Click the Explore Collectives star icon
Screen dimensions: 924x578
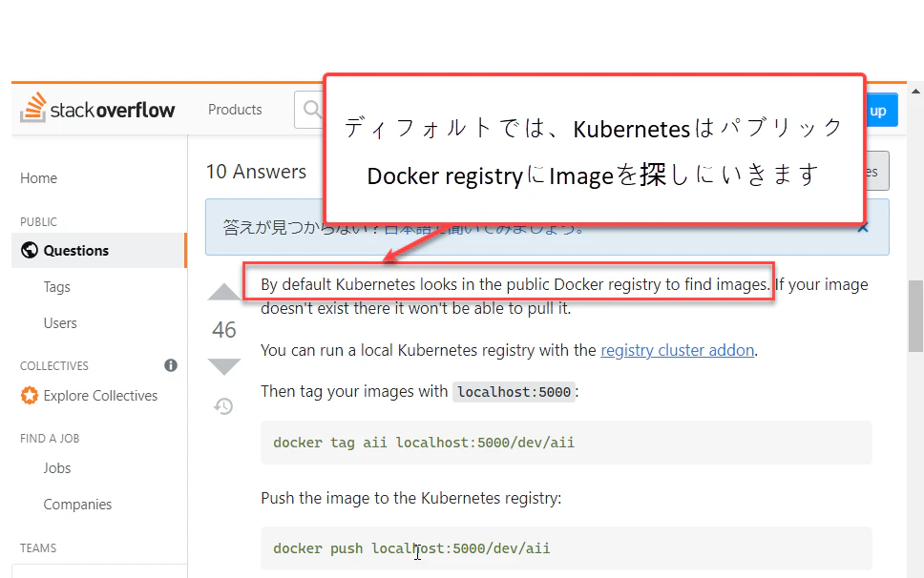click(30, 396)
